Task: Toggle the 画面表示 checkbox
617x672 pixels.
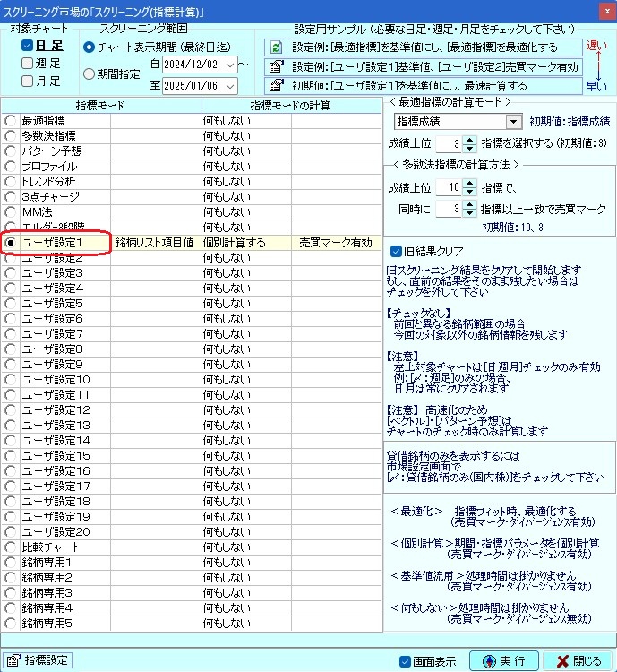Action: point(405,661)
